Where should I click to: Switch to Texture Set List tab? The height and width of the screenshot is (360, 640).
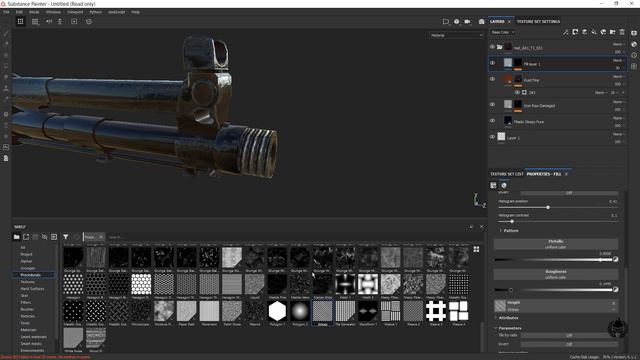[x=507, y=174]
